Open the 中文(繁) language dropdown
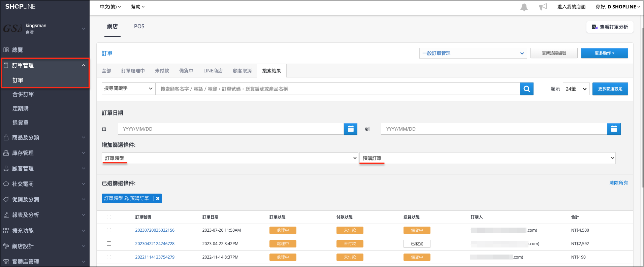This screenshot has height=267, width=644. [x=110, y=7]
